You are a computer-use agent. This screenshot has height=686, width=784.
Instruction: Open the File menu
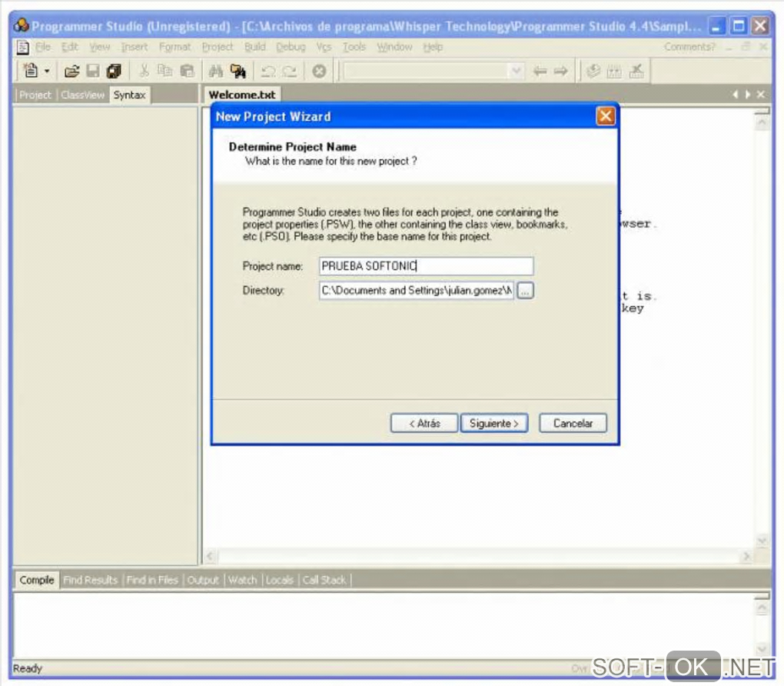pos(43,47)
